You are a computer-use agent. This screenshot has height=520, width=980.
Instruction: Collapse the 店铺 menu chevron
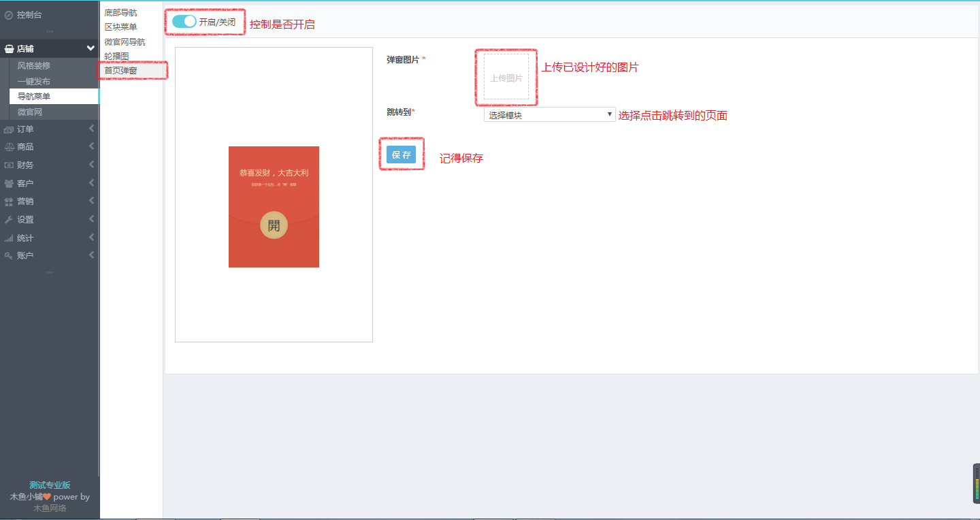coord(91,48)
